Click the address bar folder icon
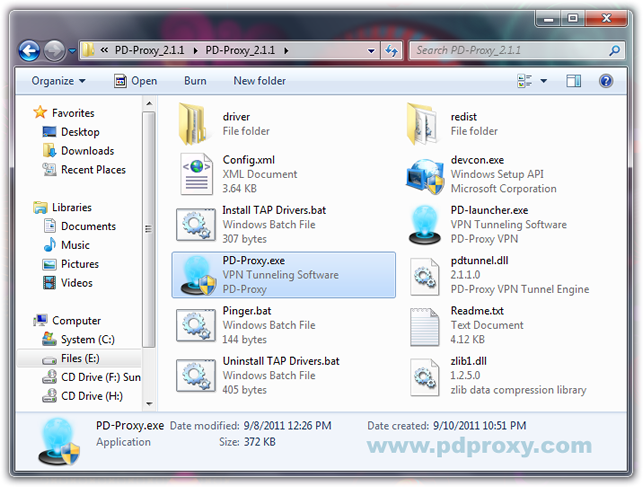Screen dimensions: 643x487 [x=88, y=50]
